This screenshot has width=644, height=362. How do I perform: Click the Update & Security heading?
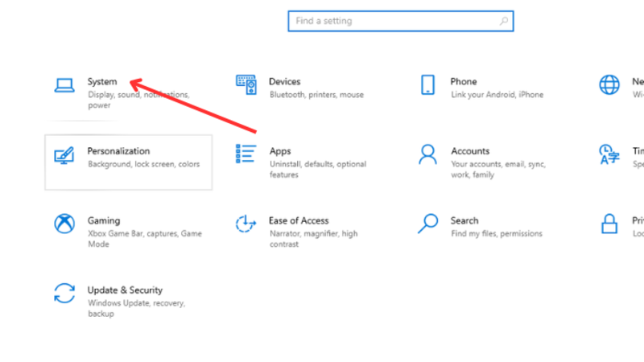[126, 290]
